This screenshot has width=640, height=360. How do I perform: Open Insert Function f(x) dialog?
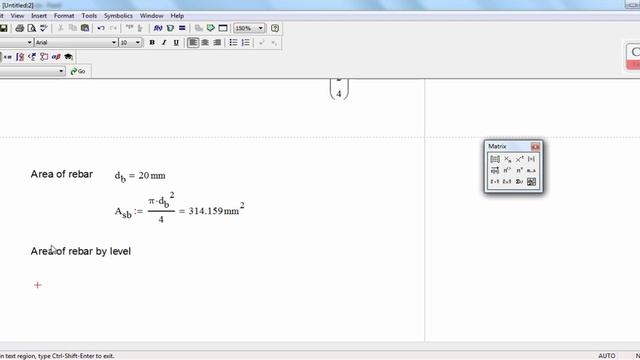tap(158, 28)
